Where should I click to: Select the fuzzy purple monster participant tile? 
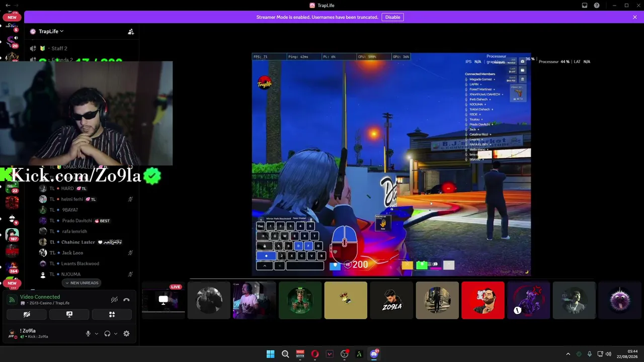click(620, 301)
